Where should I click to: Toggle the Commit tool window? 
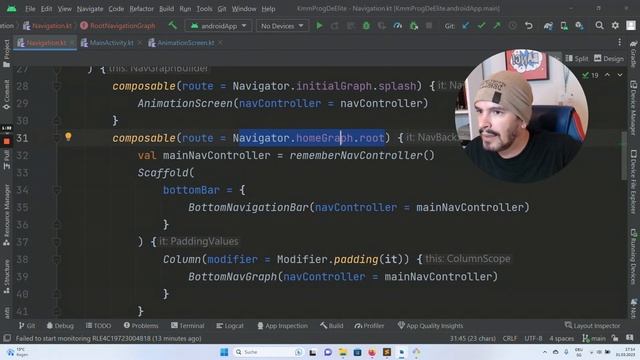(6, 95)
